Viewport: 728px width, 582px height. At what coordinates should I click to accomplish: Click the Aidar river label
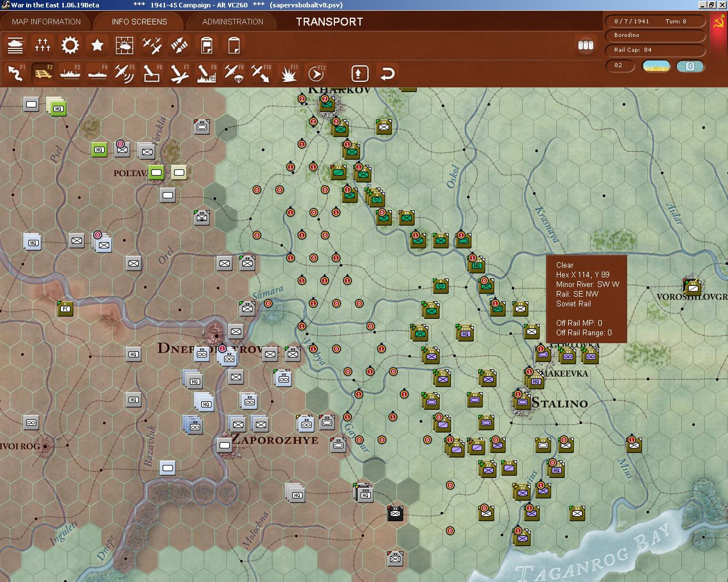tap(674, 214)
